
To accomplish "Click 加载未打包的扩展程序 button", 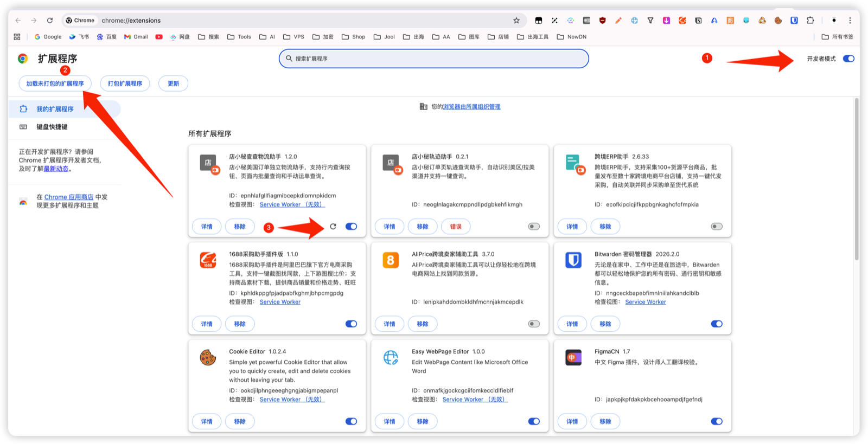I will pos(55,83).
